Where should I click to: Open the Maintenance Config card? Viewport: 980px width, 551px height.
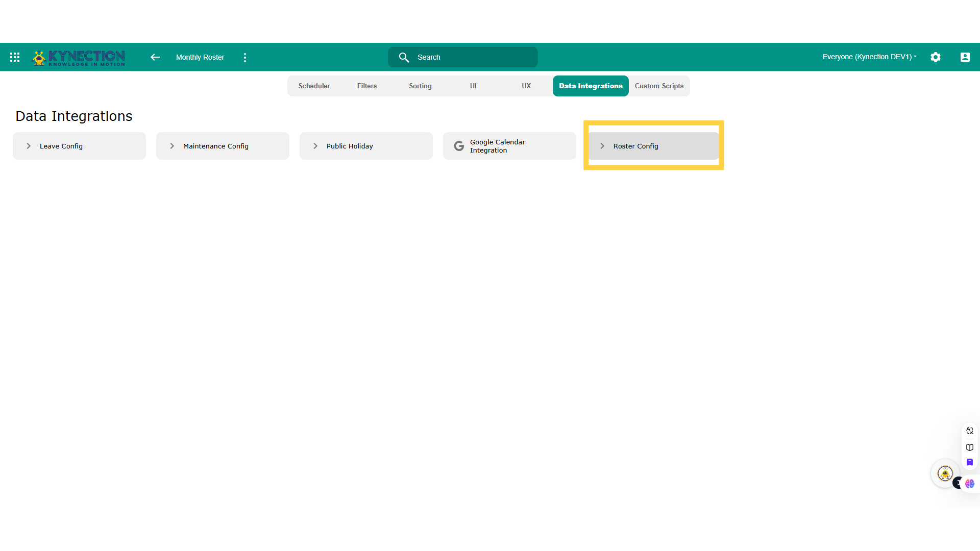pyautogui.click(x=223, y=146)
